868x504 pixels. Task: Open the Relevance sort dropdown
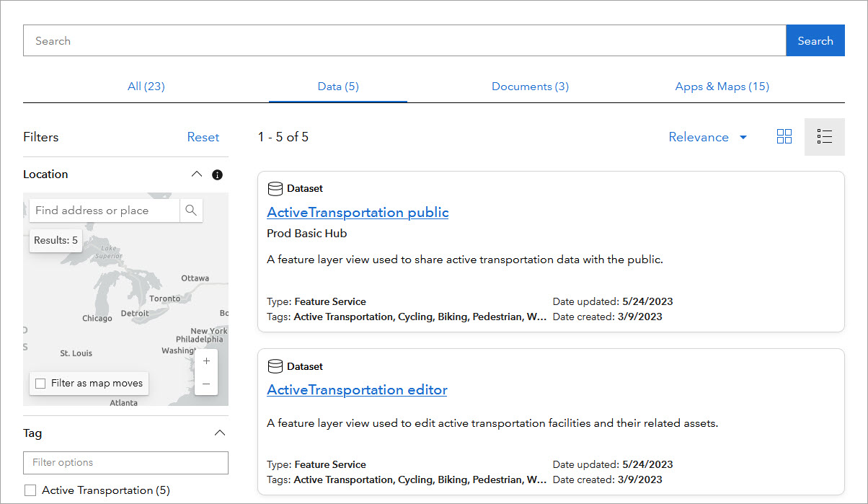pos(707,137)
